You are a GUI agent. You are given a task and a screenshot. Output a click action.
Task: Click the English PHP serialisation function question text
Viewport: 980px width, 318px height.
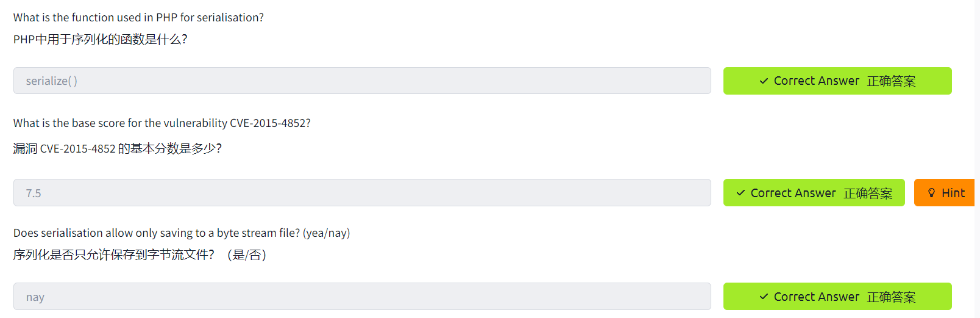138,18
